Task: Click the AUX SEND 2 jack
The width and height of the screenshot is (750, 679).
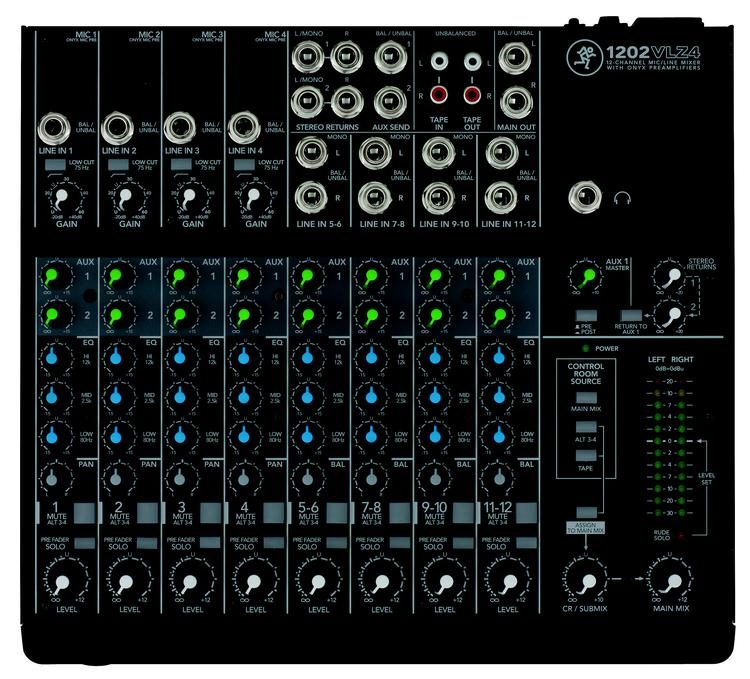Action: click(390, 102)
